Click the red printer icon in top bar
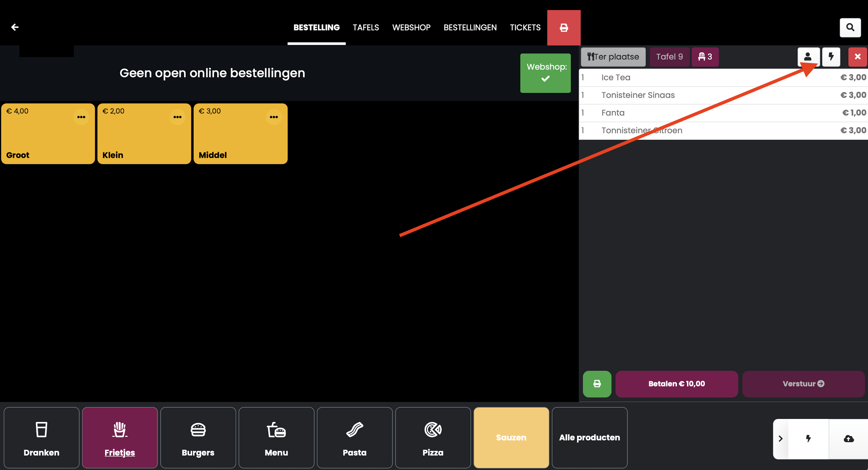Viewport: 868px width, 470px height. (x=564, y=28)
